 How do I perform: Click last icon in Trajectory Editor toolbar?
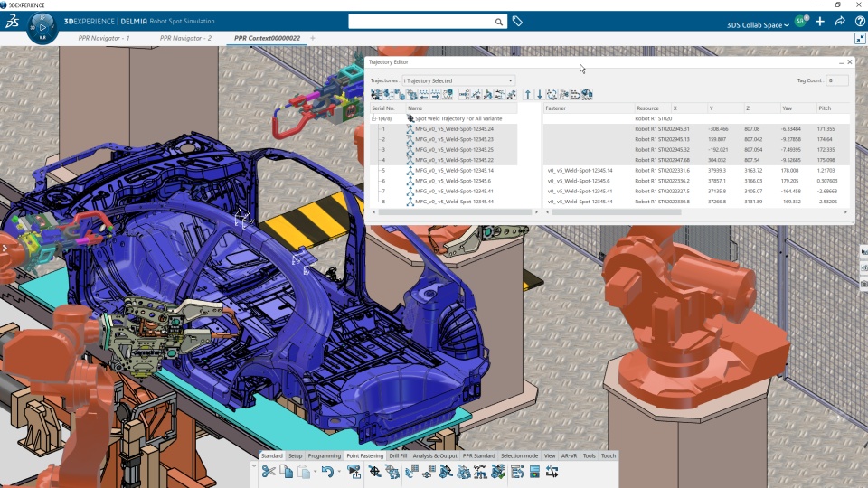click(x=587, y=95)
